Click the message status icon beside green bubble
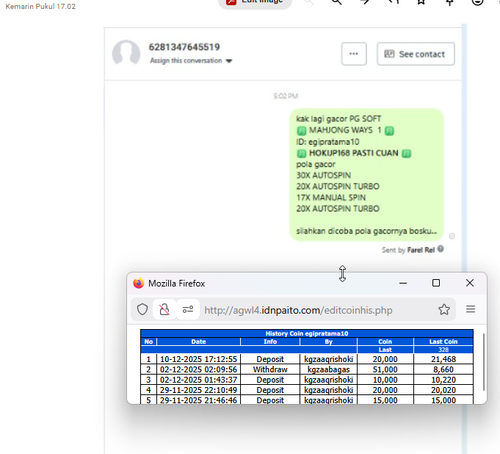Viewport: 500px width, 454px height. click(x=452, y=236)
